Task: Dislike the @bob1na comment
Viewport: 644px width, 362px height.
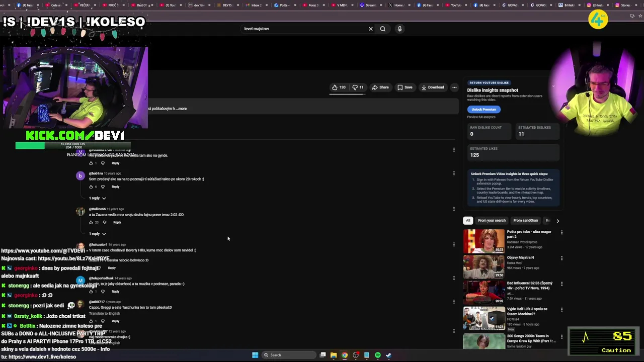Action: point(103,187)
